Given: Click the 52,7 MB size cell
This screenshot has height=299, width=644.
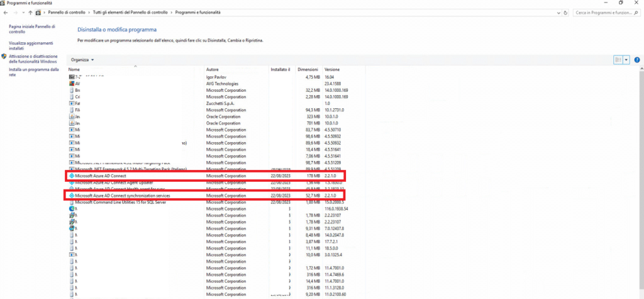Looking at the screenshot, I should [313, 195].
